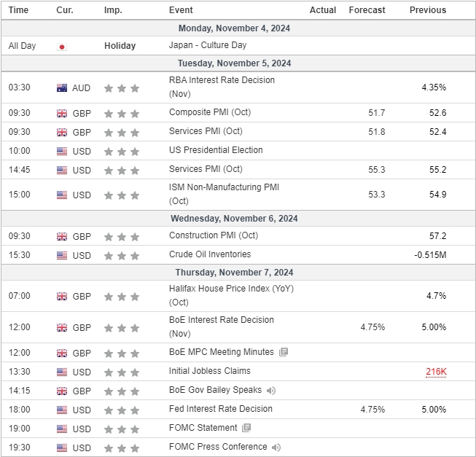Click the red 216K previous value
476x457 pixels.
(x=436, y=372)
